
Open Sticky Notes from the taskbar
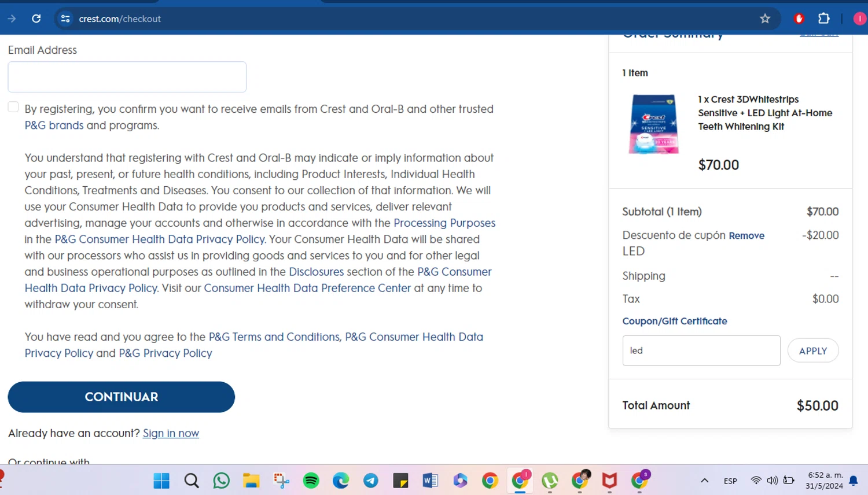pos(400,481)
